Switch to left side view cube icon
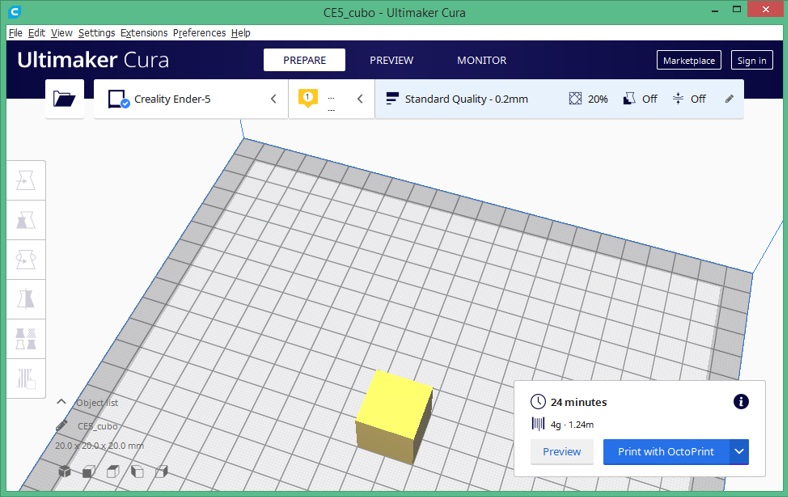This screenshot has width=788, height=497. point(137,471)
